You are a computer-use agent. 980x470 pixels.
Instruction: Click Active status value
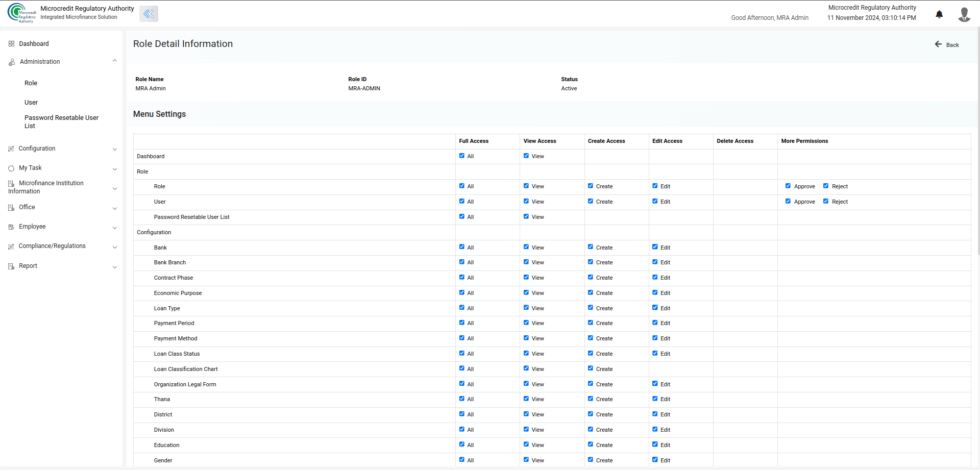point(569,88)
